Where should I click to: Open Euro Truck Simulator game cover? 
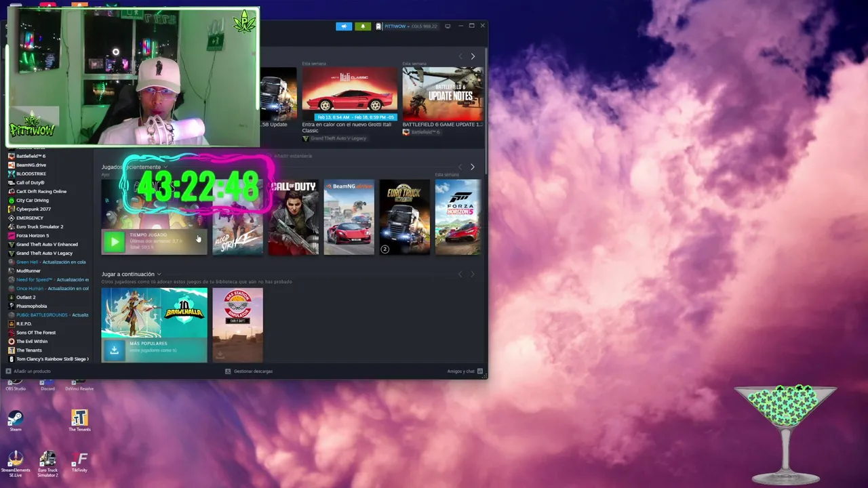(x=404, y=217)
